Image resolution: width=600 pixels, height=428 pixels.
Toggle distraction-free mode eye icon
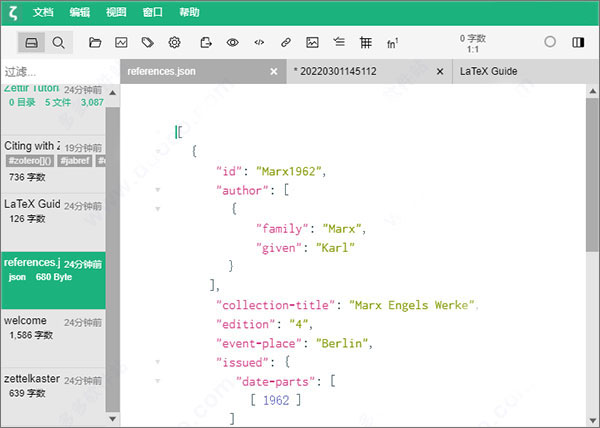point(232,42)
